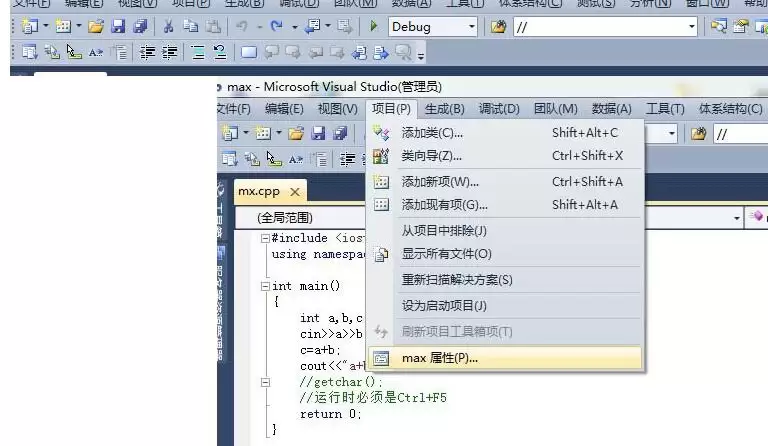Click Find in Files icon in max window toolbar
Image resolution: width=768 pixels, height=446 pixels.
click(x=698, y=133)
